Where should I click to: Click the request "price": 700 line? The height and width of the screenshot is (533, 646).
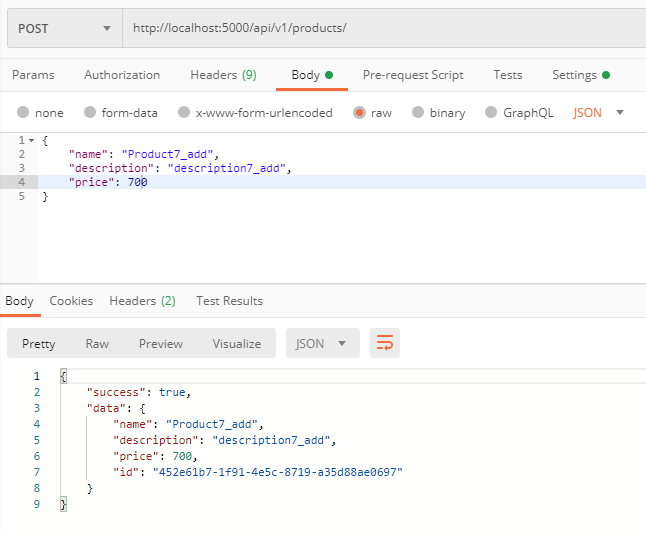pos(108,182)
